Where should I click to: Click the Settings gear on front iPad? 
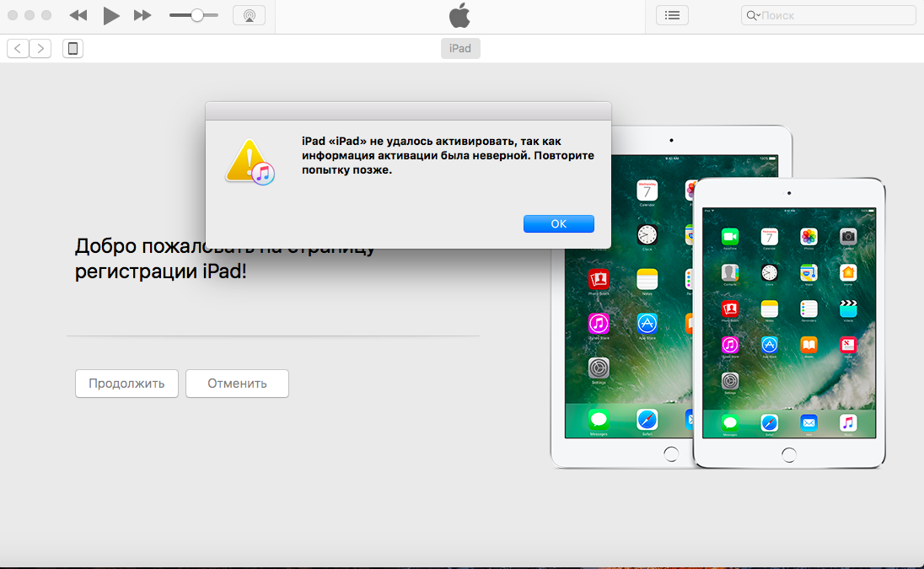730,380
